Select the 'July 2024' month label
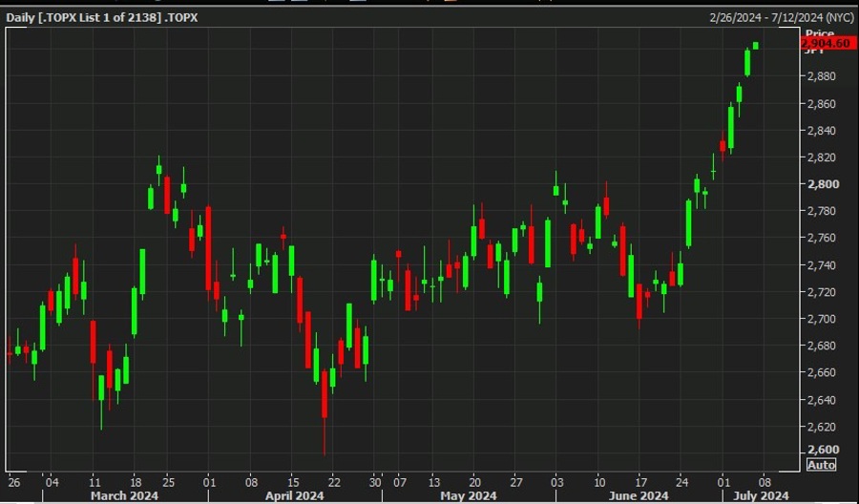This screenshot has width=859, height=504. (x=761, y=496)
